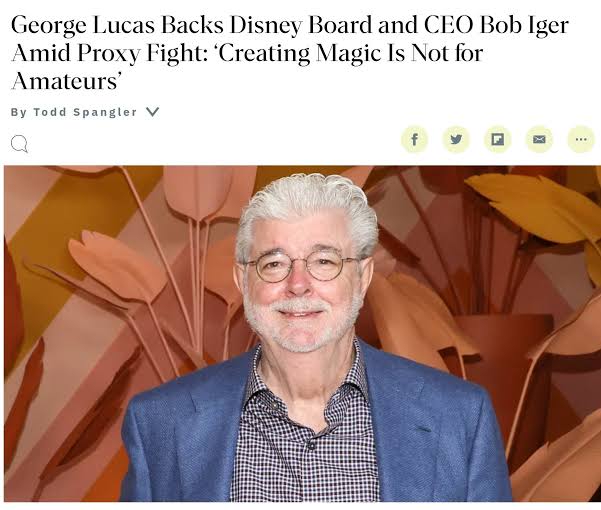Share the article to Flipboard
Image resolution: width=601 pixels, height=510 pixels.
(x=498, y=139)
